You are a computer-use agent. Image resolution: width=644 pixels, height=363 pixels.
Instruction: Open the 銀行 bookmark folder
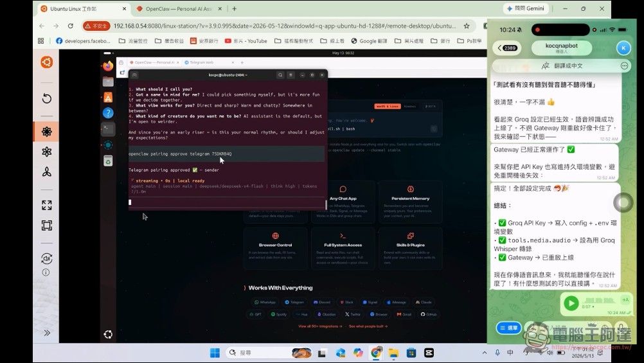440,40
